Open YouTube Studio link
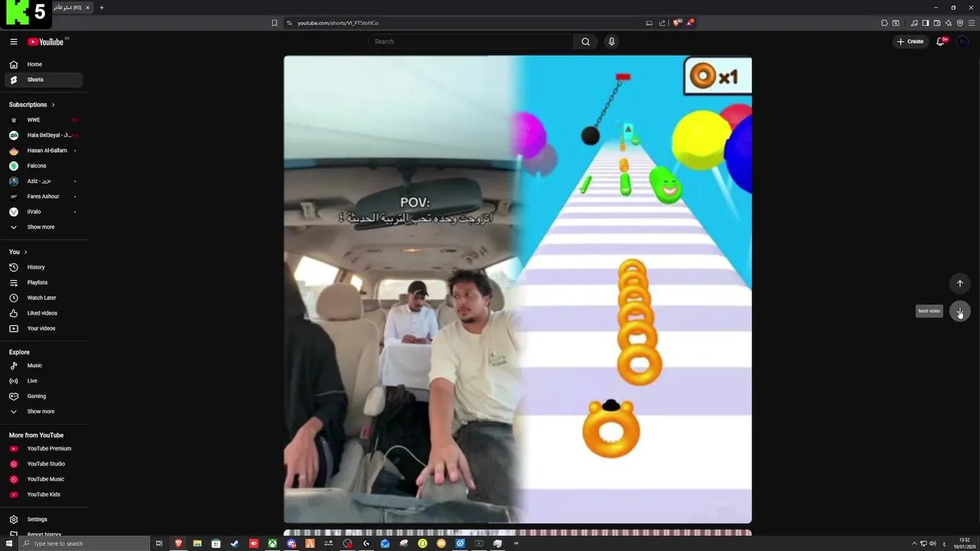This screenshot has width=980, height=551. coord(44,464)
